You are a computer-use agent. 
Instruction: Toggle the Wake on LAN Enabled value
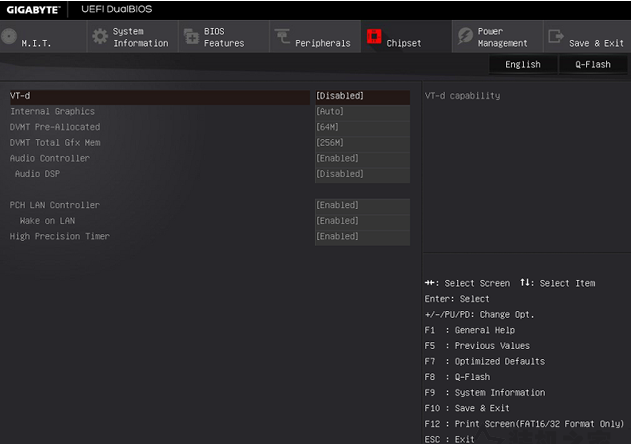361,221
